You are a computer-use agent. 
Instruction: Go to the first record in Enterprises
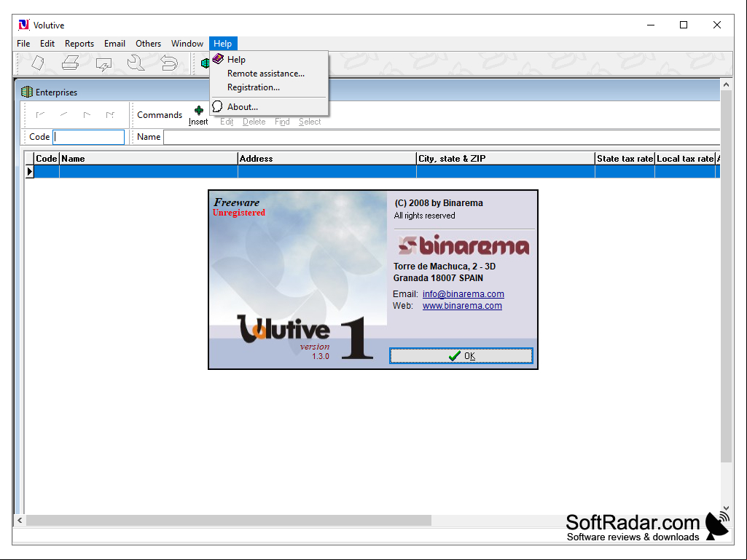tap(41, 114)
